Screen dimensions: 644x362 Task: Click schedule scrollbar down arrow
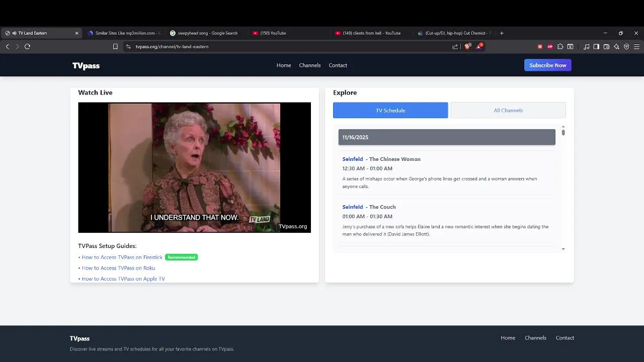pos(563,249)
